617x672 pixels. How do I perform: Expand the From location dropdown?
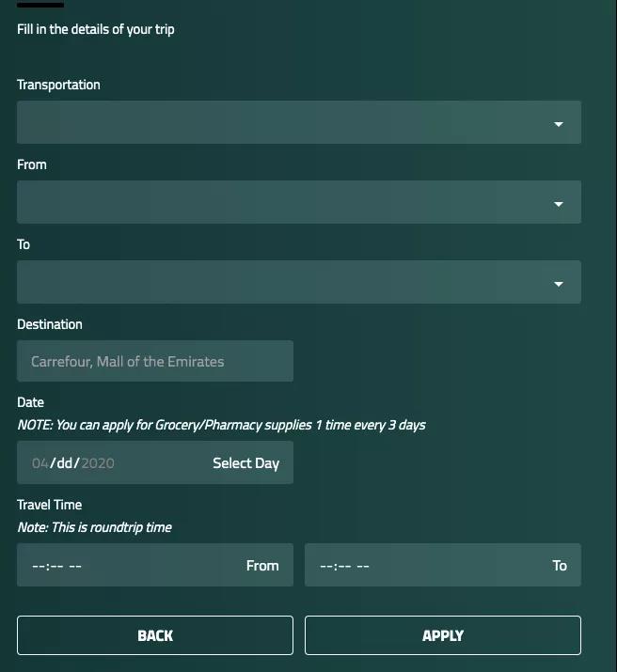click(x=282, y=203)
